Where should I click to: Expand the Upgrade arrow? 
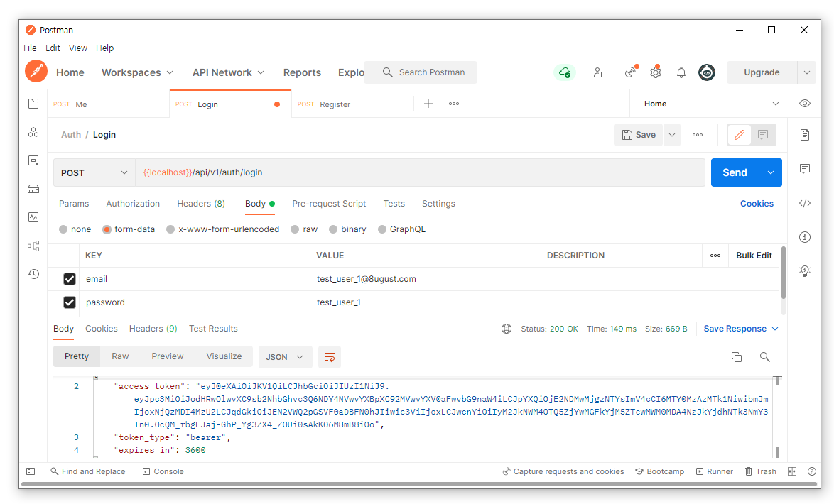pos(807,72)
